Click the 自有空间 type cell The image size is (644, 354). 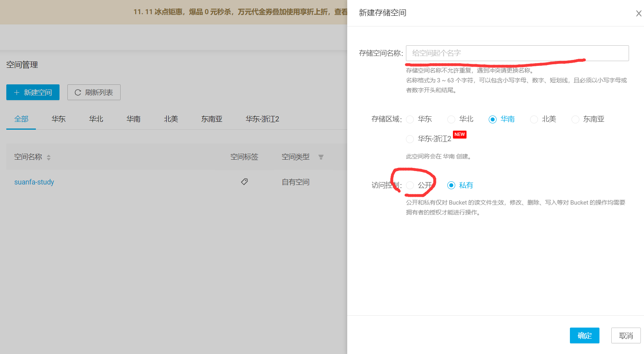pyautogui.click(x=296, y=182)
